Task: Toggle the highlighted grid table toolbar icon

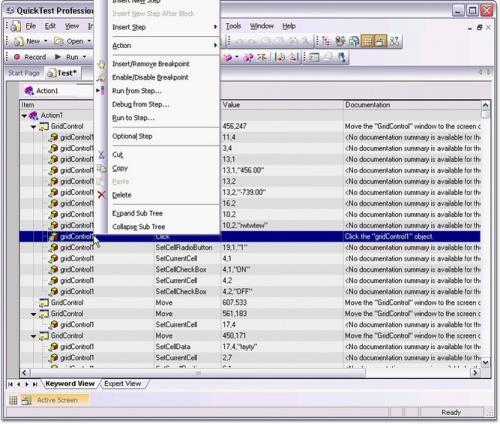Action: pos(367,41)
